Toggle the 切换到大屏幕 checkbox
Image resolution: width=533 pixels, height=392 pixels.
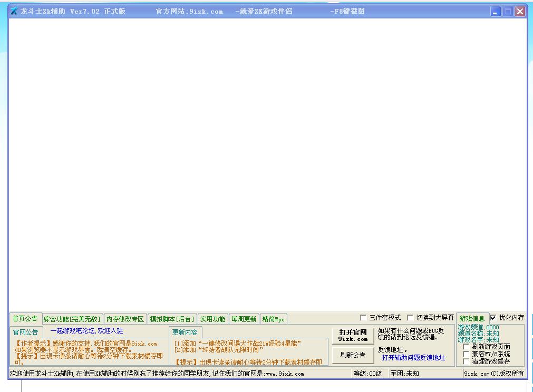(410, 318)
